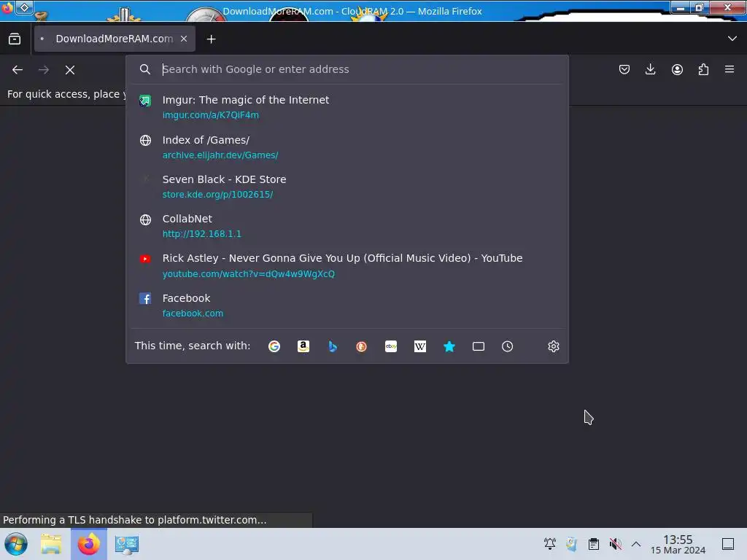
Task: Open the Firefox hamburger menu
Action: (x=729, y=69)
